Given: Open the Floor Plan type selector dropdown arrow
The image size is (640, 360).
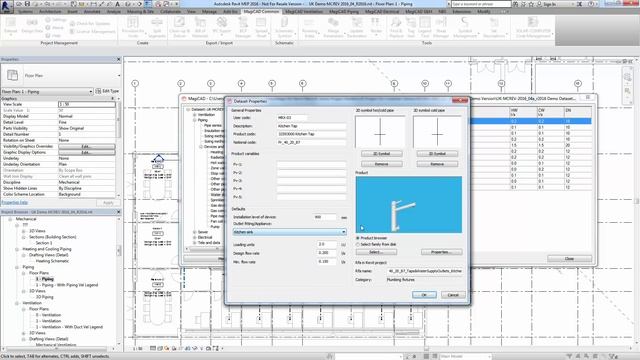Looking at the screenshot, I should click(x=119, y=76).
